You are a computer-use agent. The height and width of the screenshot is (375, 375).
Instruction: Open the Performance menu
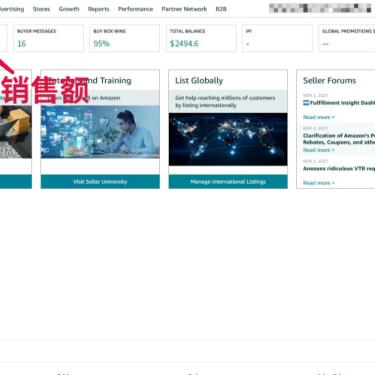(x=135, y=9)
